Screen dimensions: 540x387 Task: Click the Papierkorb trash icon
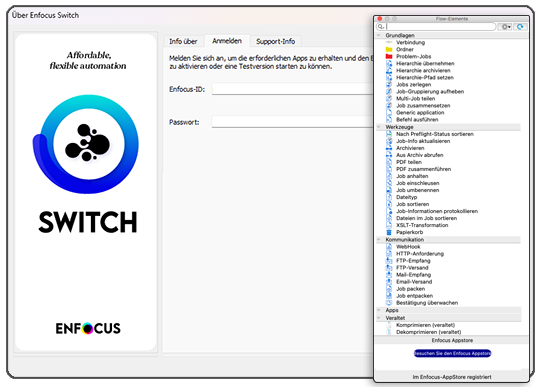coord(389,232)
